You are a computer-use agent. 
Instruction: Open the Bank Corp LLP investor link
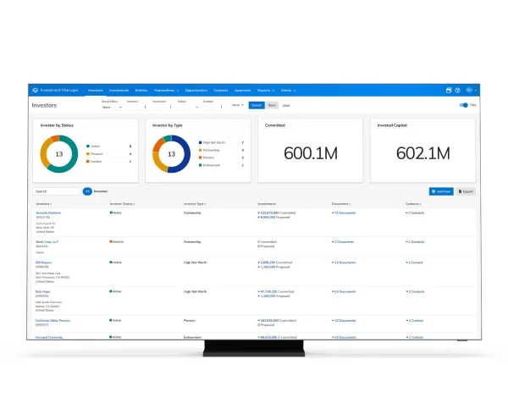point(47,242)
